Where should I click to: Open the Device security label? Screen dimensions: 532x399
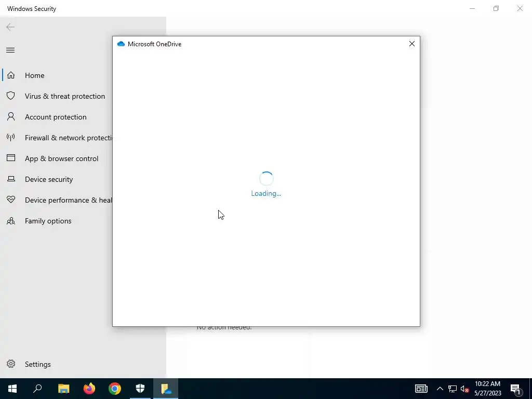(49, 179)
